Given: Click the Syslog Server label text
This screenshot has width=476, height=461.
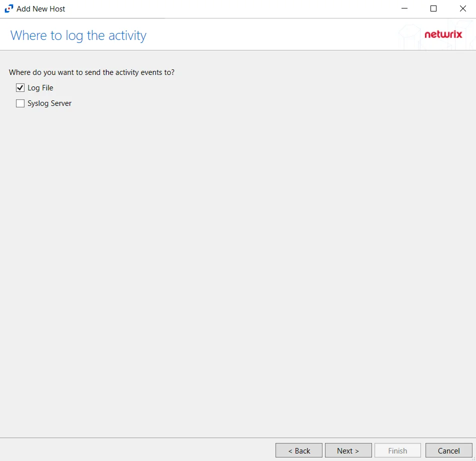Looking at the screenshot, I should click(49, 103).
